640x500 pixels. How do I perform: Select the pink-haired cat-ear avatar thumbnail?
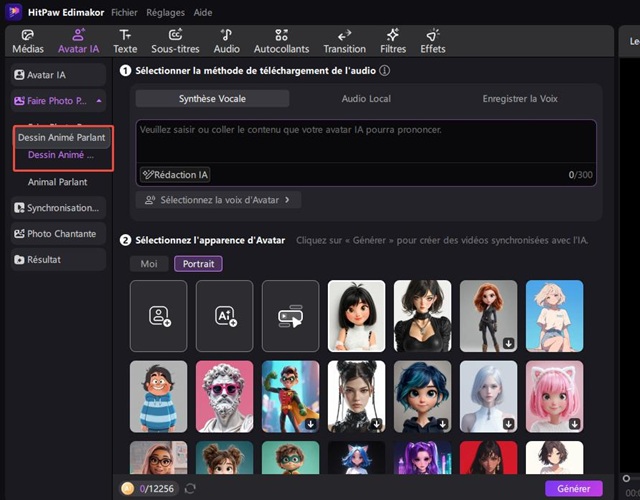554,396
